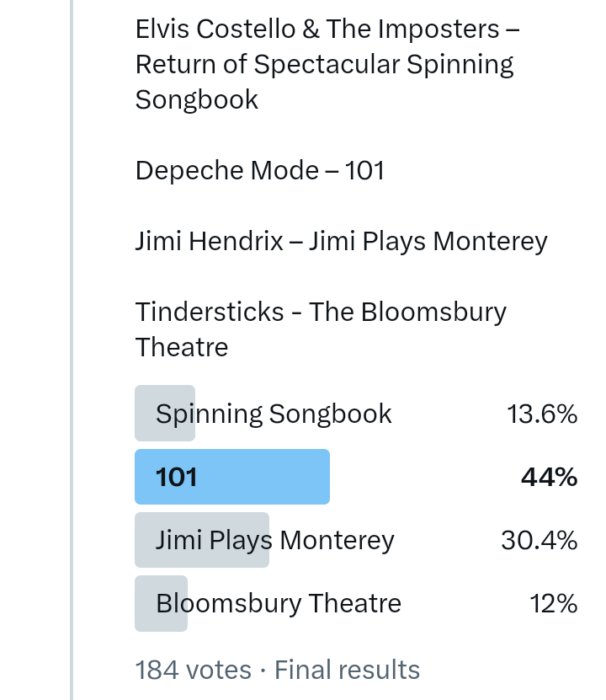Click 'Depeche Mode' in the tweet text
This screenshot has height=700, width=606.
[x=227, y=171]
